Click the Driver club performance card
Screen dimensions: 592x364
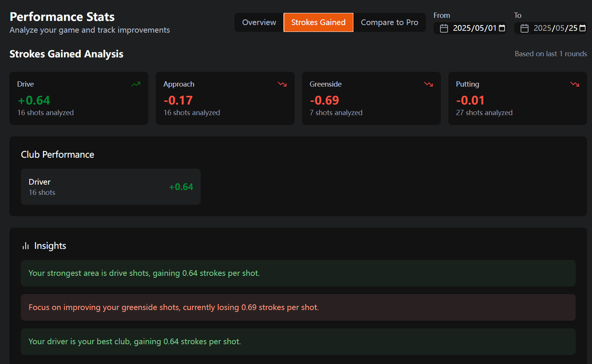(x=111, y=187)
